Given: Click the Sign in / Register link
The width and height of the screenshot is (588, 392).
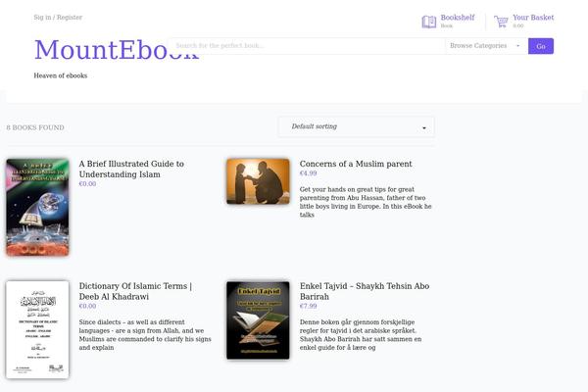Looking at the screenshot, I should pyautogui.click(x=58, y=18).
